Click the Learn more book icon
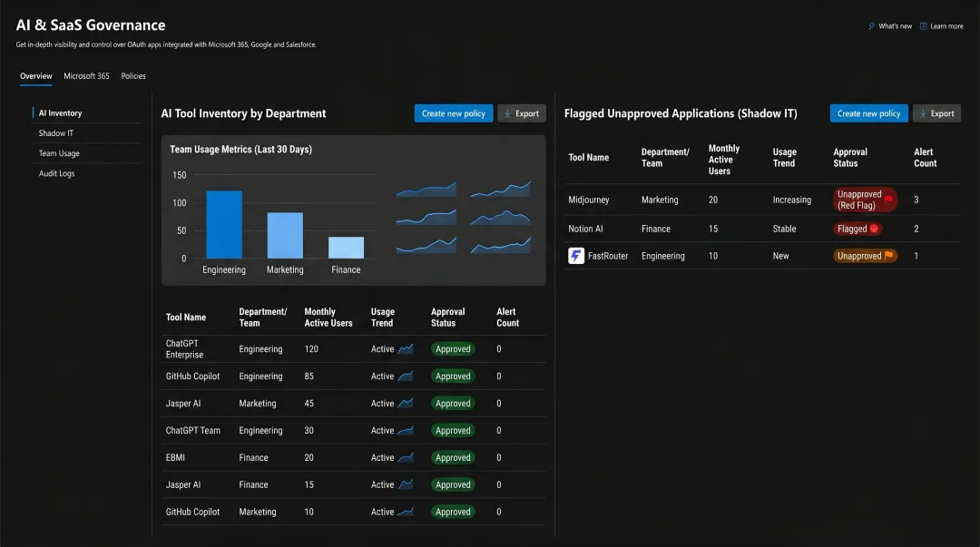 [x=923, y=26]
